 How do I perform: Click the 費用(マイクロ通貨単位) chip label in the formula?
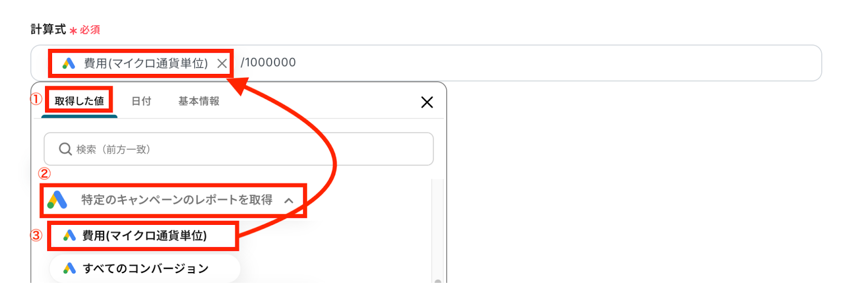(145, 64)
